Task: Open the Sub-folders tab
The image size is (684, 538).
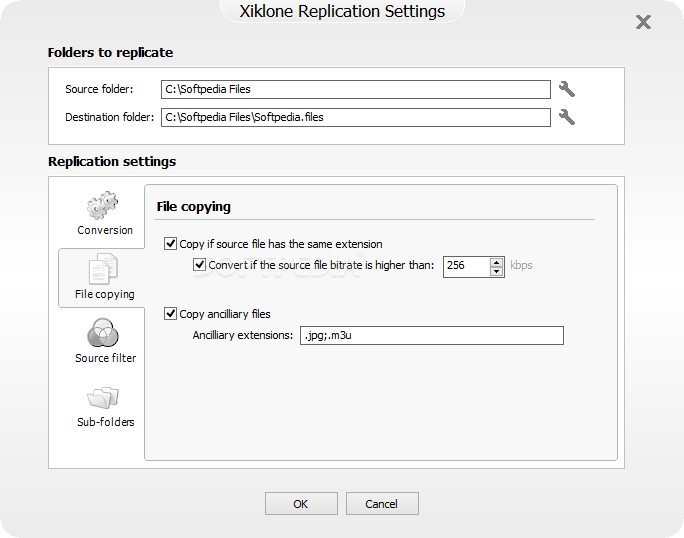Action: pos(104,406)
